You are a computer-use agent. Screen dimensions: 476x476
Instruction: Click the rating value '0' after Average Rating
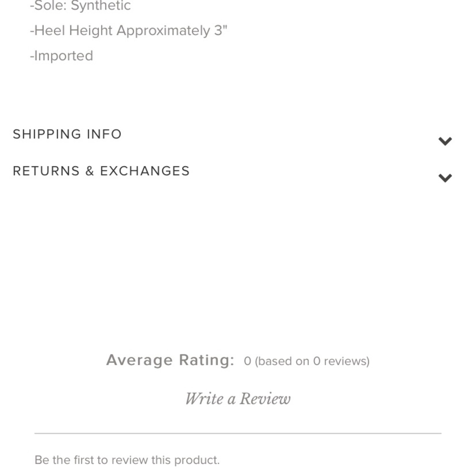pyautogui.click(x=248, y=361)
